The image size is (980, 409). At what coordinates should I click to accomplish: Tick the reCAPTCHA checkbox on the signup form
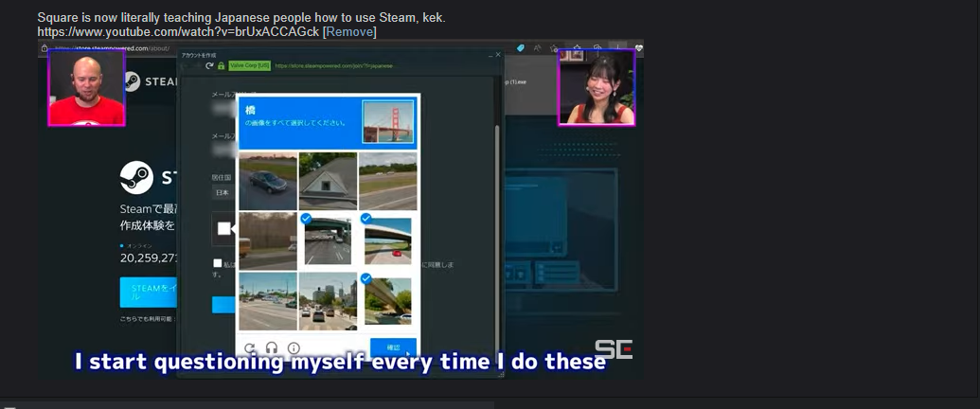pos(223,228)
